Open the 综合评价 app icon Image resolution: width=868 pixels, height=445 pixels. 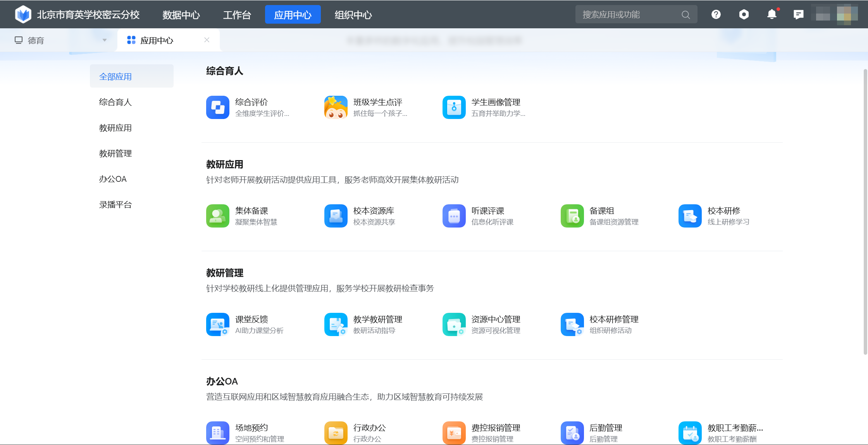point(218,107)
